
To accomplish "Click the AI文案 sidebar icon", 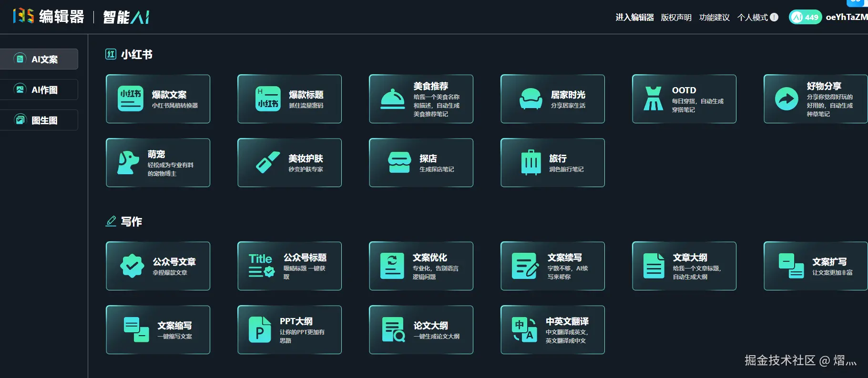I will click(x=20, y=59).
